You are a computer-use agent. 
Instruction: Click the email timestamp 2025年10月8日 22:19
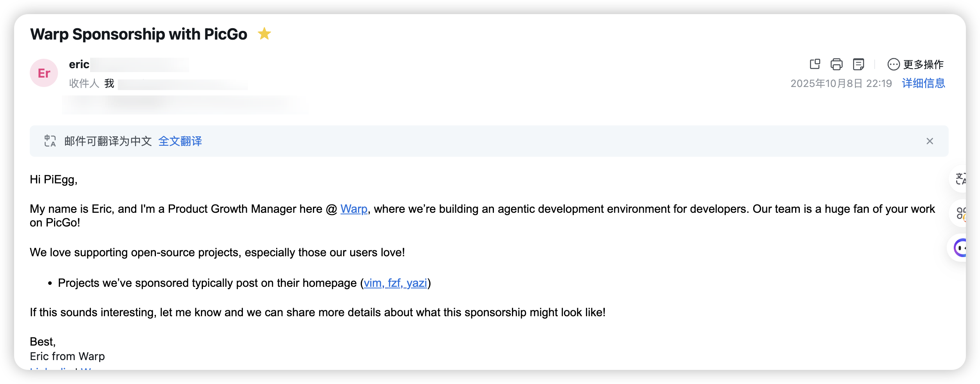point(841,83)
